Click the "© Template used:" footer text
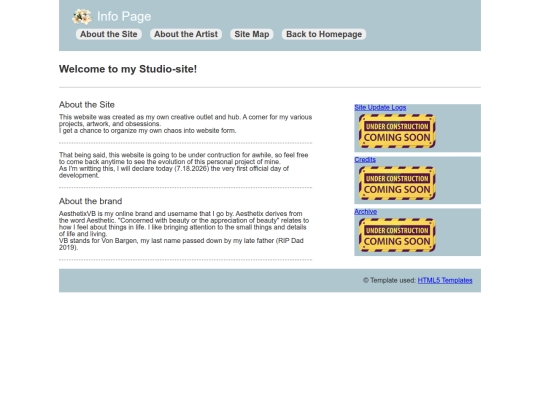540x405 pixels. (390, 280)
